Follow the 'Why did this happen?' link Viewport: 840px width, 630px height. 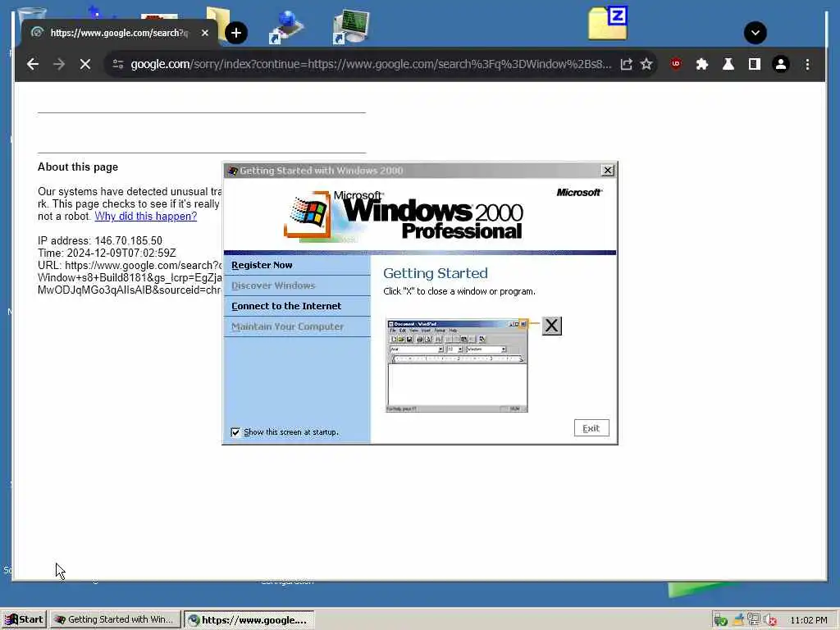click(x=146, y=217)
